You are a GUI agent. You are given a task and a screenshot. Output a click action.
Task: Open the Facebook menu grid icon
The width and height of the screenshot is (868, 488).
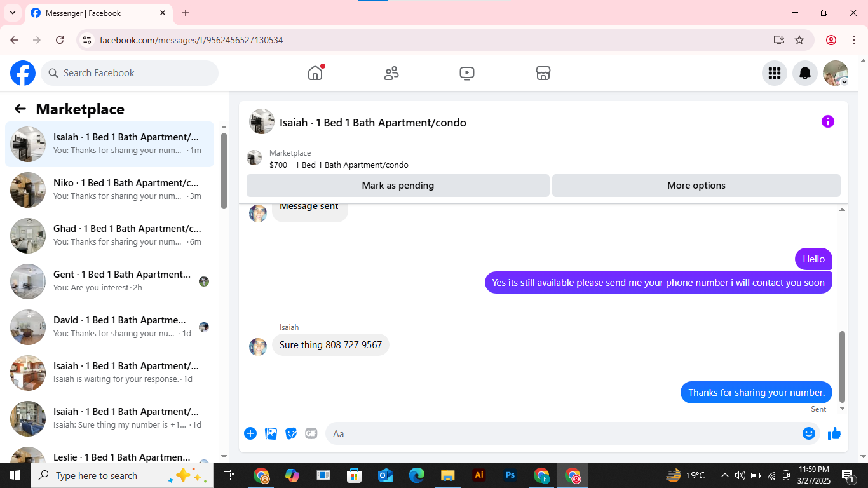[x=775, y=73]
